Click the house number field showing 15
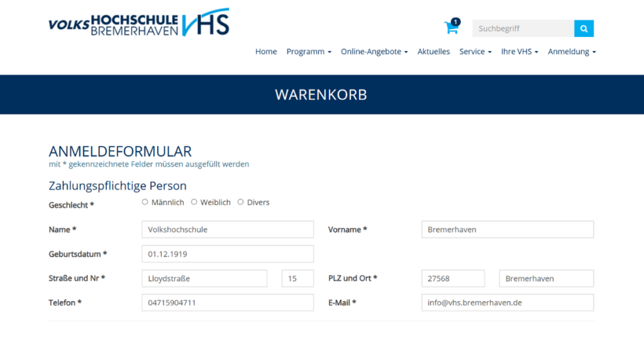The image size is (644, 349). click(x=297, y=279)
